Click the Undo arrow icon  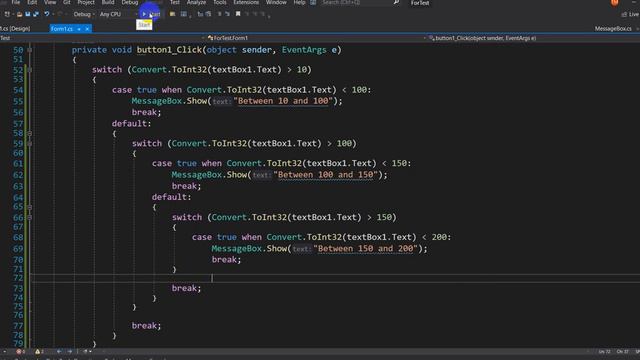coord(47,14)
